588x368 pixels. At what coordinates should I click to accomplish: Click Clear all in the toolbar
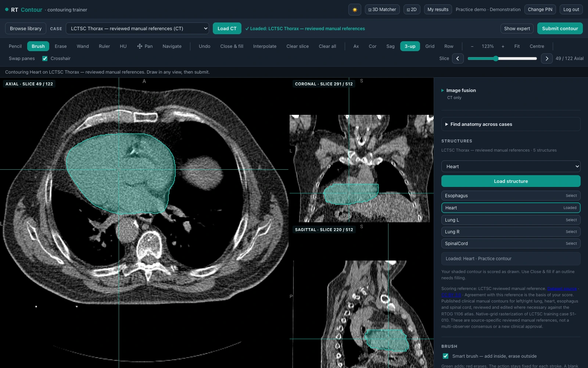(x=327, y=46)
